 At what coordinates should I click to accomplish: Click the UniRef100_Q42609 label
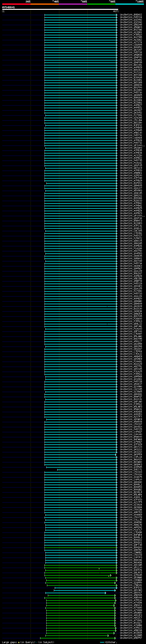(x=131, y=306)
